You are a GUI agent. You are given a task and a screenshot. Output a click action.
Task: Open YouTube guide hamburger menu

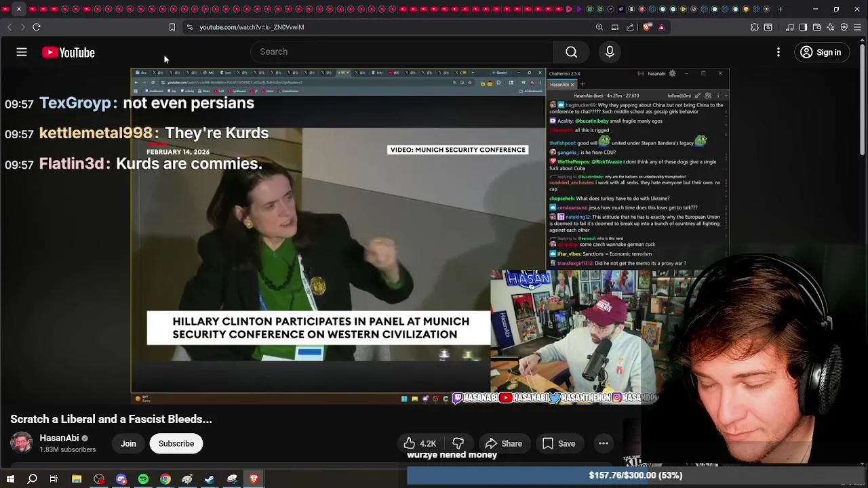[22, 52]
